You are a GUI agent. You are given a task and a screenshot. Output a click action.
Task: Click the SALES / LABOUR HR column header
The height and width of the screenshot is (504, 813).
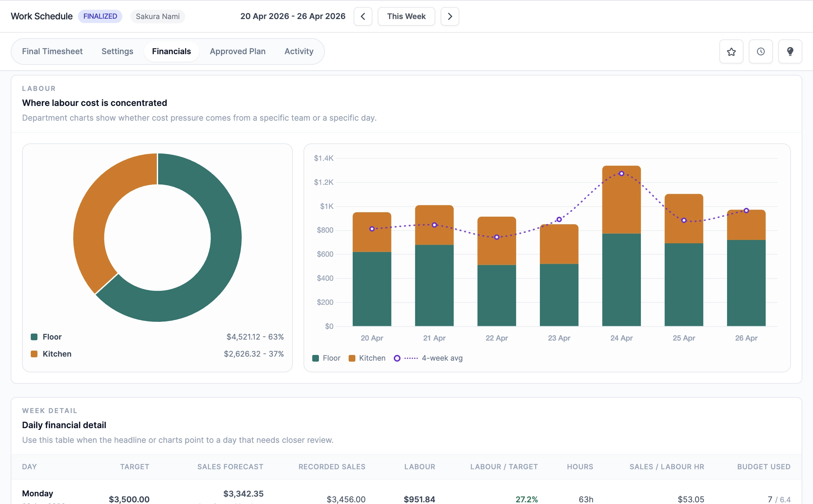pos(667,467)
